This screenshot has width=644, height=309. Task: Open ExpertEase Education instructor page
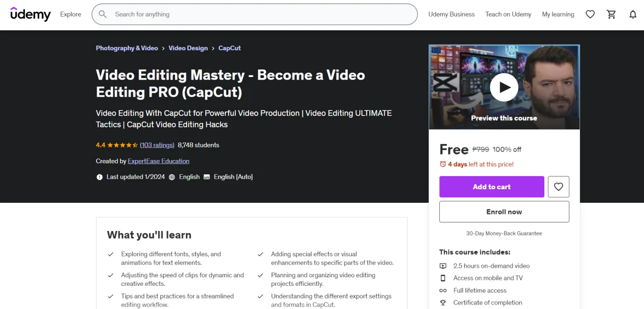tap(158, 161)
